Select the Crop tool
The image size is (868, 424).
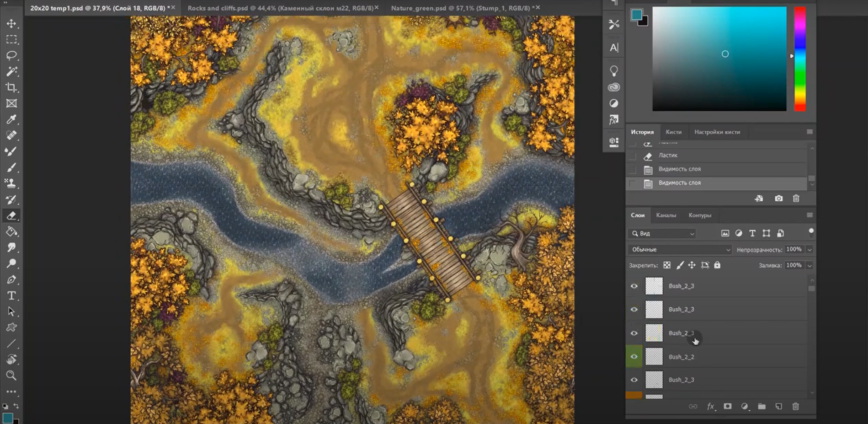pos(11,87)
